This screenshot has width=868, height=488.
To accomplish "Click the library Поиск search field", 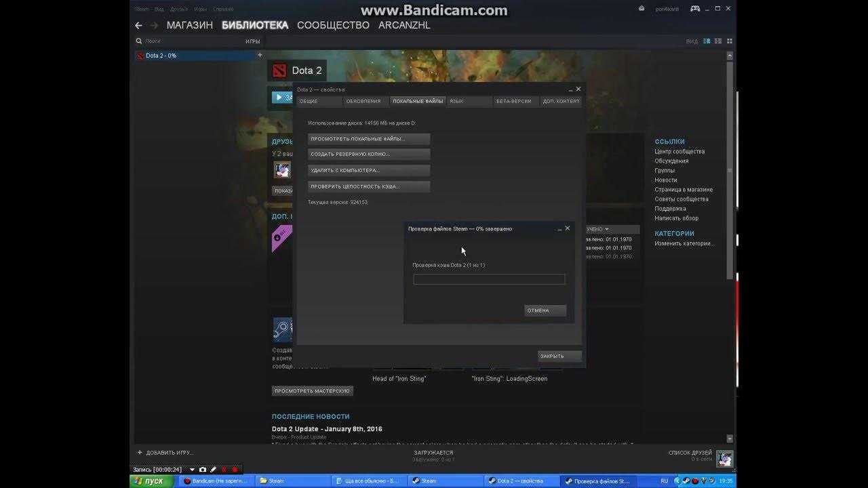I will (x=190, y=41).
